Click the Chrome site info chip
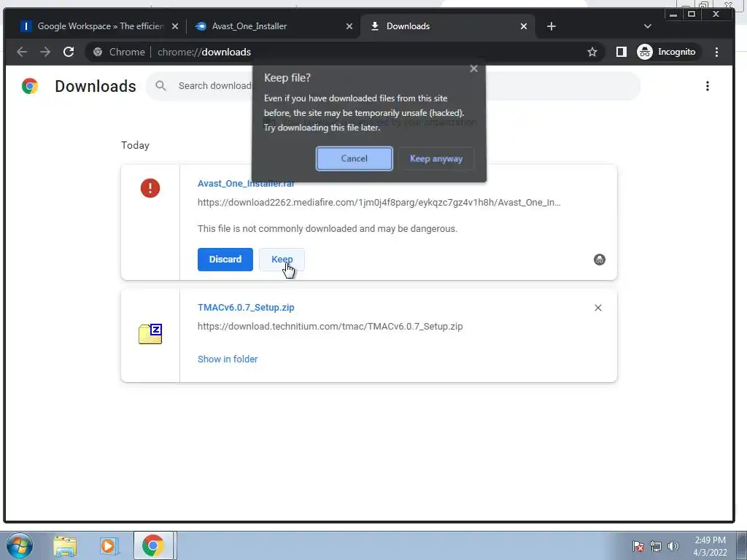 pyautogui.click(x=119, y=52)
